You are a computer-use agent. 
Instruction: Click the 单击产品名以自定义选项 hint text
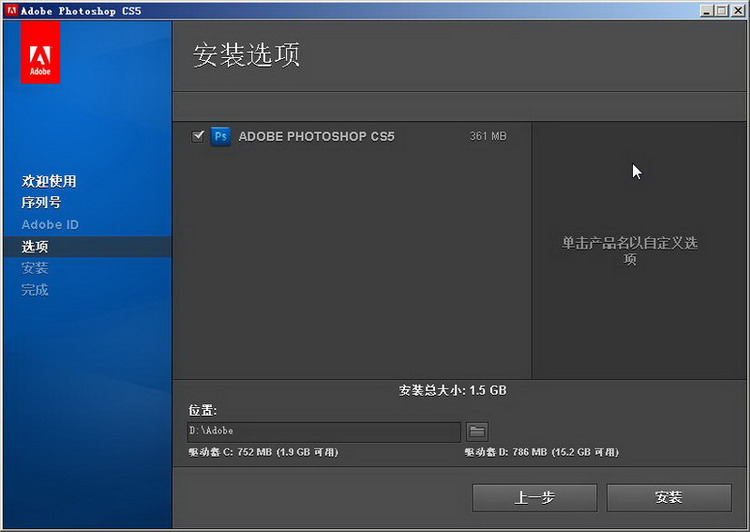click(x=629, y=251)
